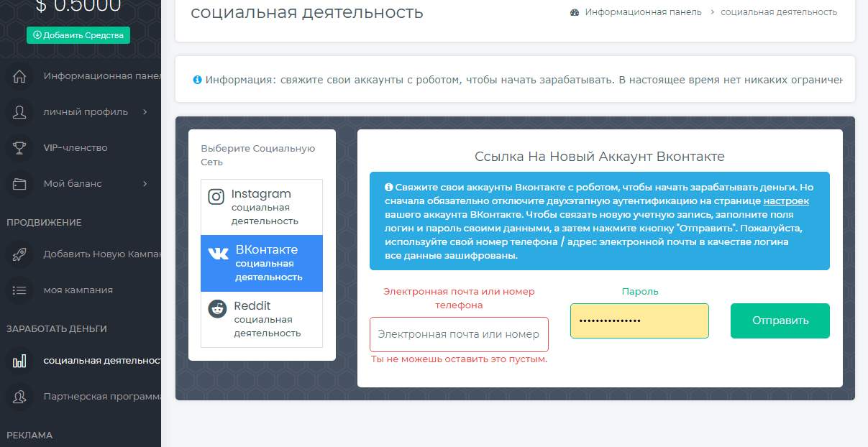Image resolution: width=868 pixels, height=447 pixels.
Task: Click the VIP membership trophy icon
Action: pos(19,148)
